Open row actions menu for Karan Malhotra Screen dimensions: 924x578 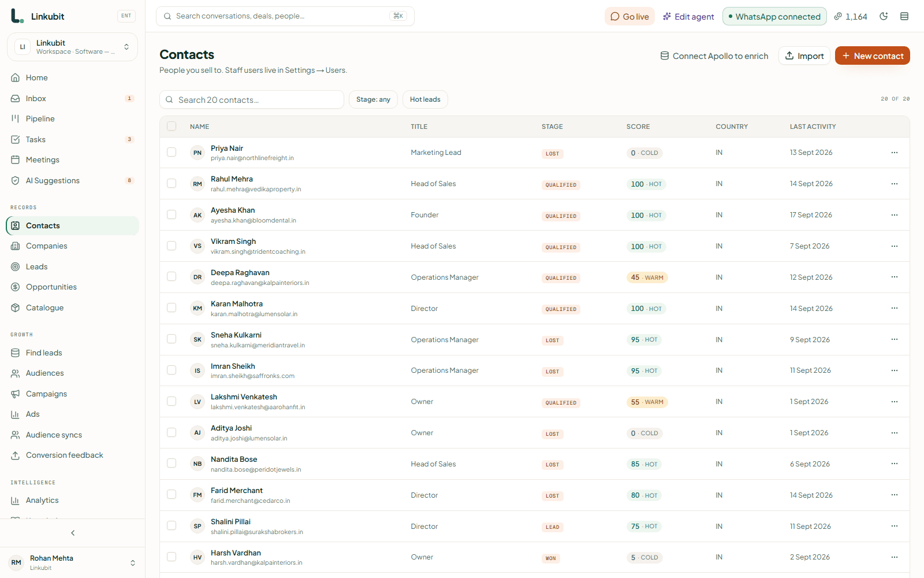(895, 308)
